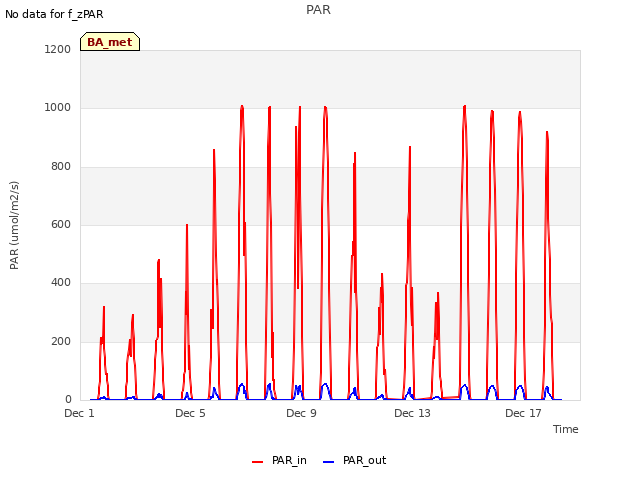Click the Time axis title
The height and width of the screenshot is (480, 640).
point(566,429)
